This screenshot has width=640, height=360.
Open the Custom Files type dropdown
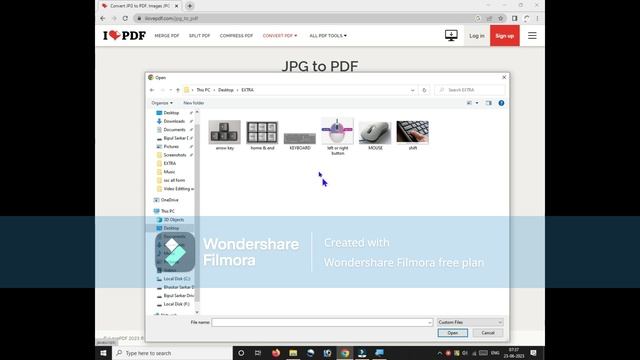pyautogui.click(x=470, y=322)
